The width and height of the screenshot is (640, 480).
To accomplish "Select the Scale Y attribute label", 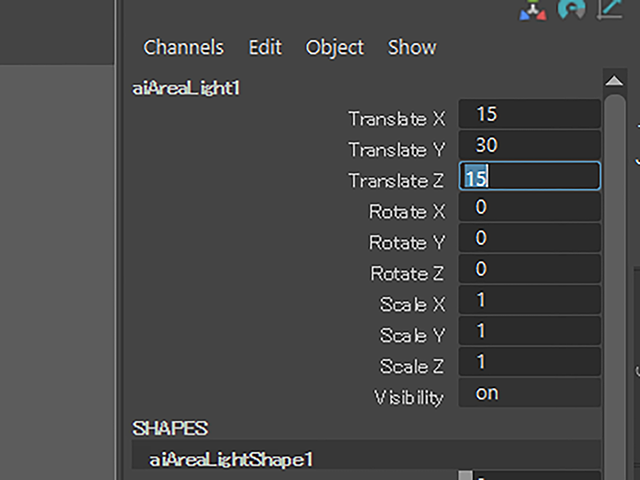I will point(412,336).
